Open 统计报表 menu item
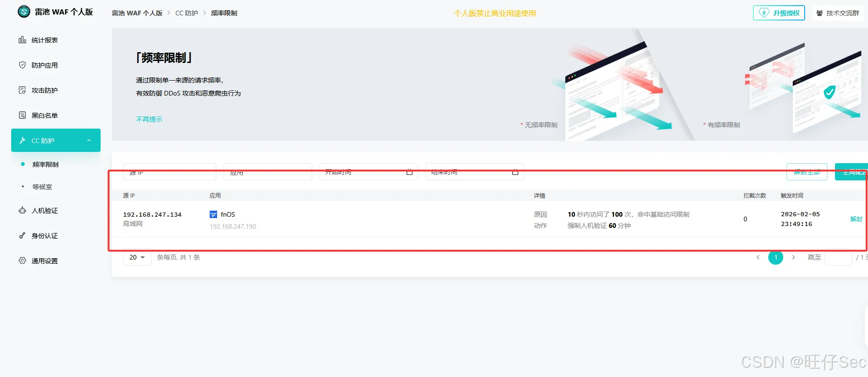 (x=56, y=40)
